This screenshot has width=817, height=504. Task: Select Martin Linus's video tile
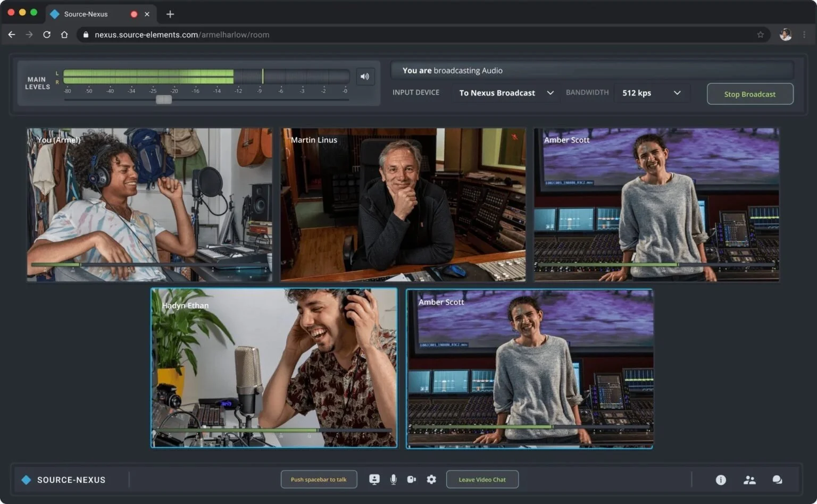[x=403, y=205]
